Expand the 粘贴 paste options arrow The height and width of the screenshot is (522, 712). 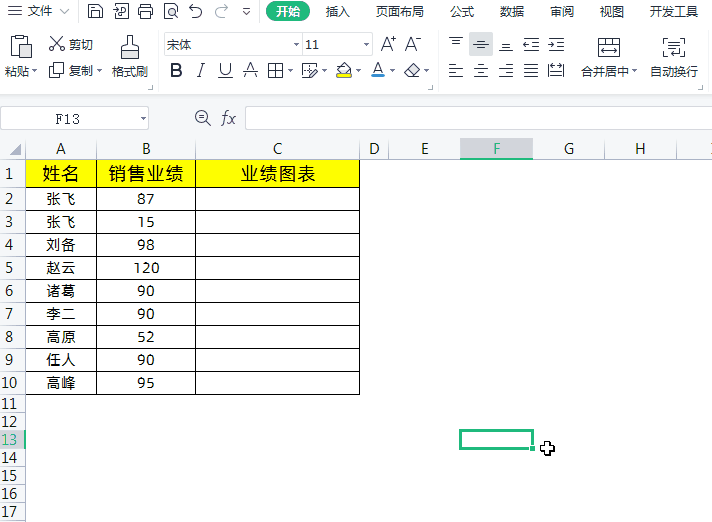coord(34,71)
